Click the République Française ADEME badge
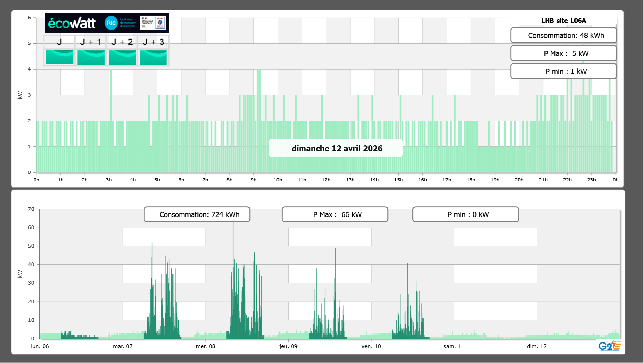644x363 pixels. (153, 23)
